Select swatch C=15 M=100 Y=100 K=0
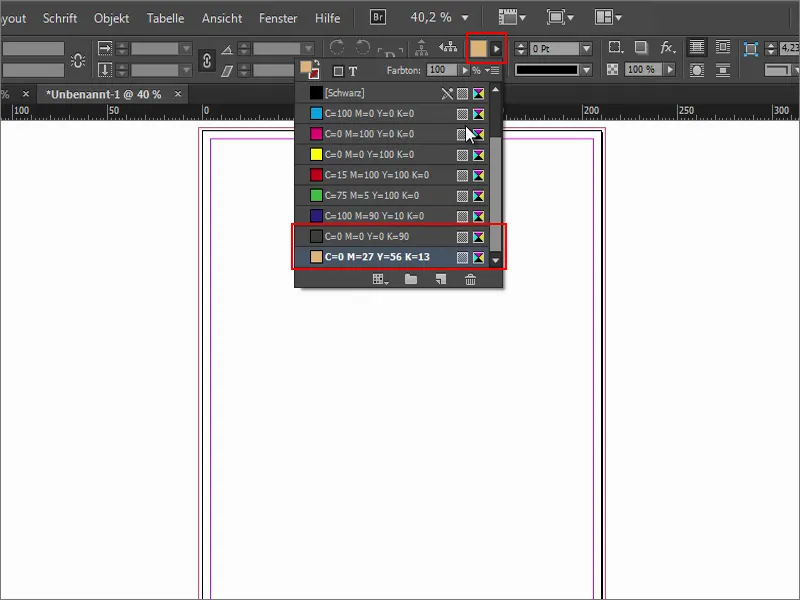 pyautogui.click(x=391, y=175)
